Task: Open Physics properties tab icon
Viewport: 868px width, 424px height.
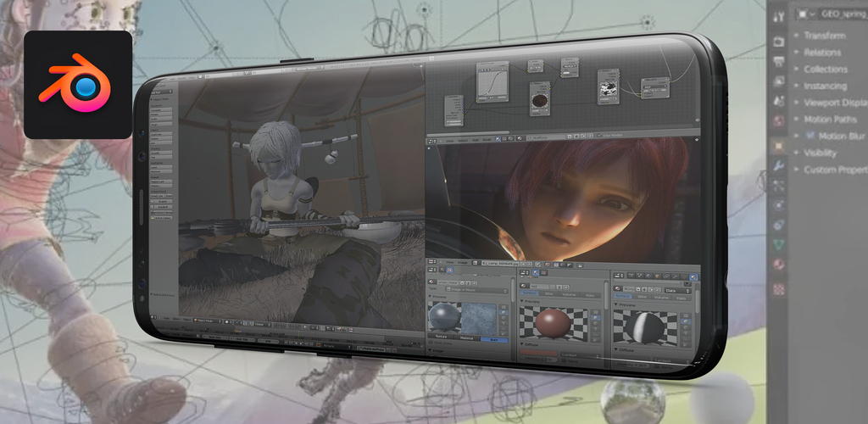Action: (779, 205)
